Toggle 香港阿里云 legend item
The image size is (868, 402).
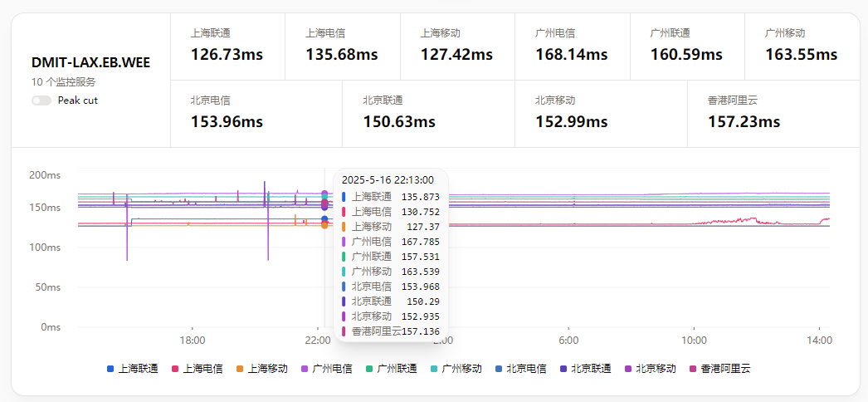click(x=719, y=368)
